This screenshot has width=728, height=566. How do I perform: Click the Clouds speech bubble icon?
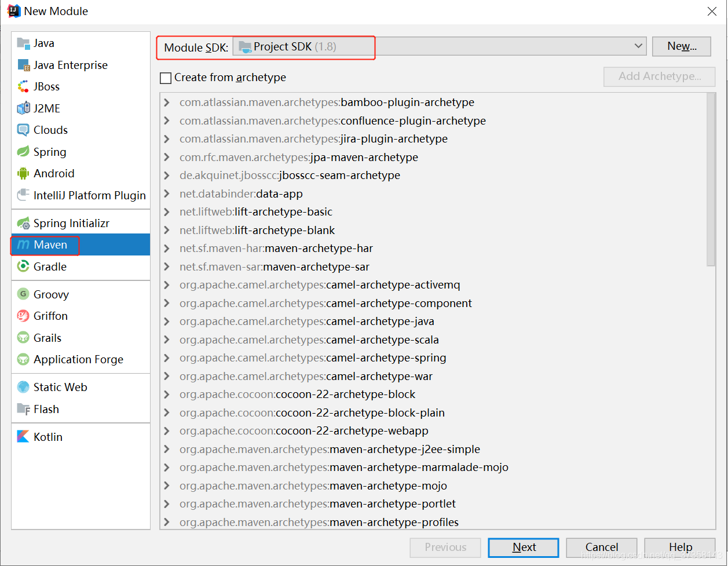tap(23, 130)
